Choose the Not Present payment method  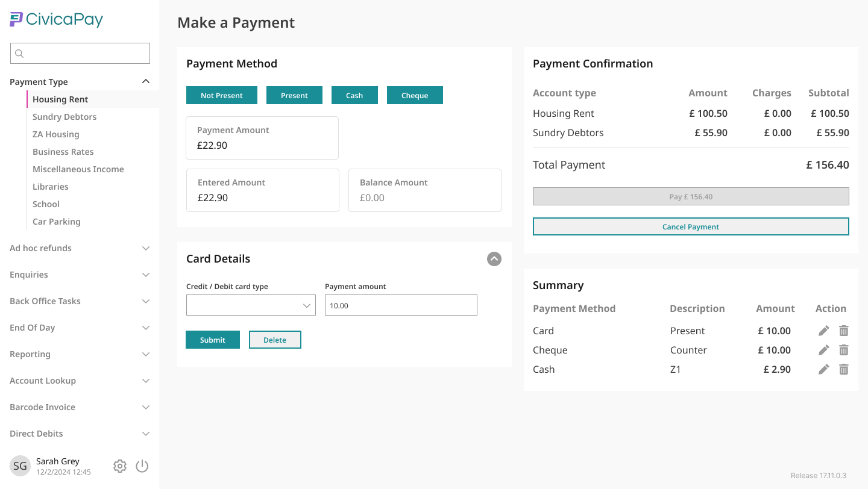click(x=222, y=95)
